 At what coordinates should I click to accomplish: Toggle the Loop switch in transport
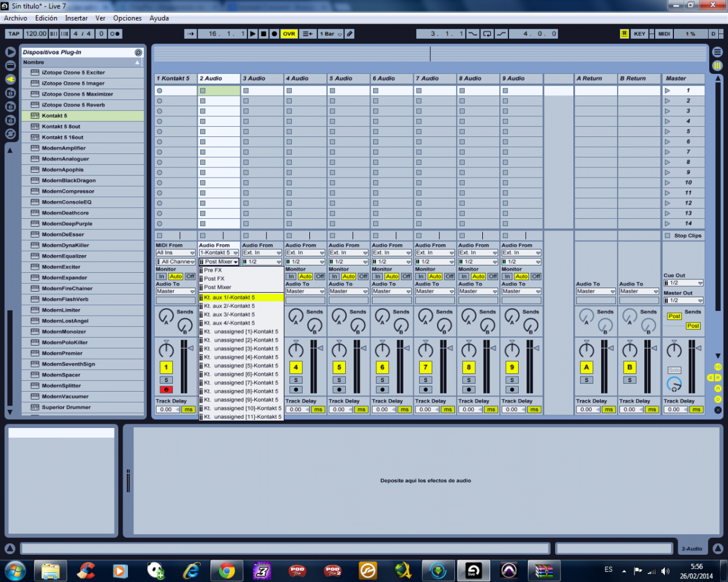click(487, 34)
